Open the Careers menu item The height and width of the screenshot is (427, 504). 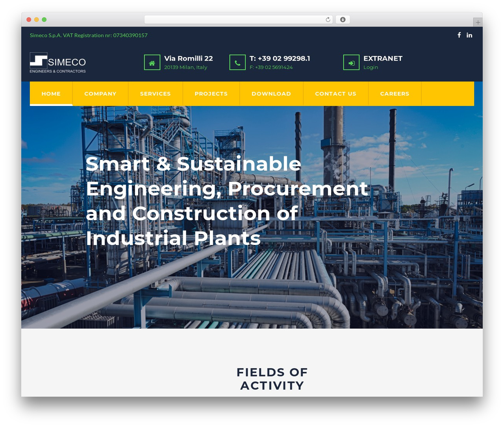click(395, 94)
